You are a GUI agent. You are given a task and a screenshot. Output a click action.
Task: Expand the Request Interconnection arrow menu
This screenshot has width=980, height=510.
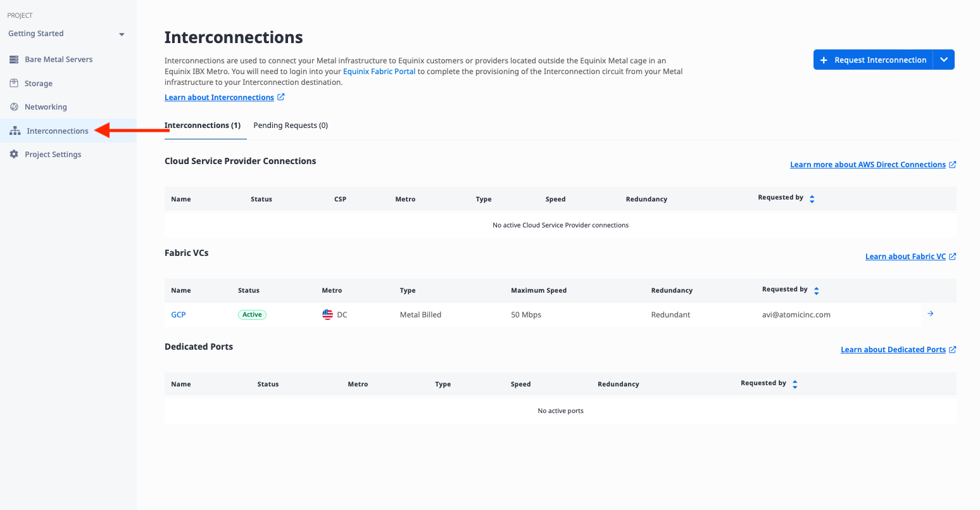coord(944,60)
